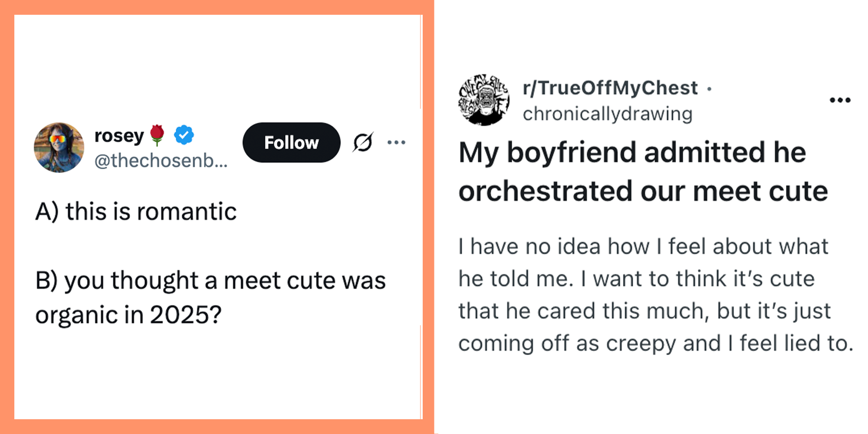868x434 pixels.
Task: Select username chronicallydrawing
Action: point(608,113)
